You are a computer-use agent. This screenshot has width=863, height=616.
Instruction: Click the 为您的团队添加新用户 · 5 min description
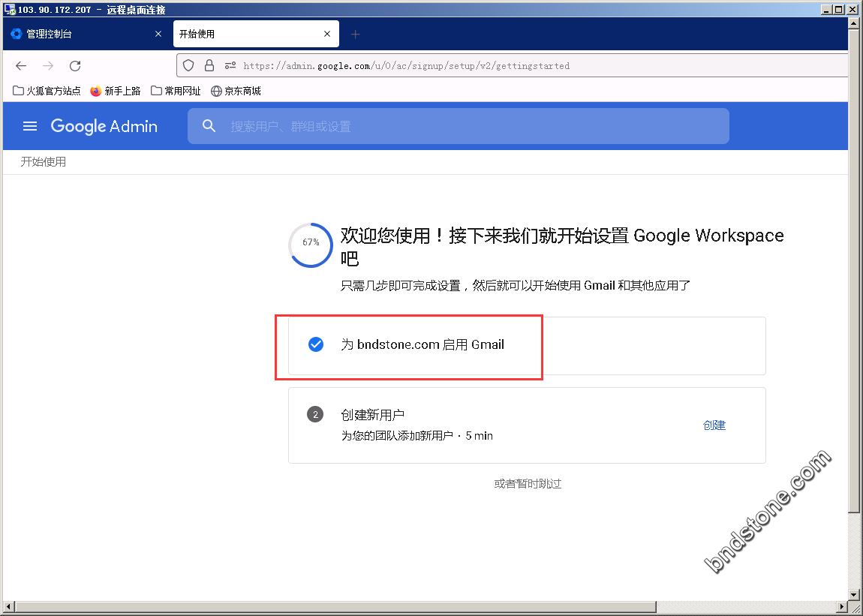(x=416, y=436)
